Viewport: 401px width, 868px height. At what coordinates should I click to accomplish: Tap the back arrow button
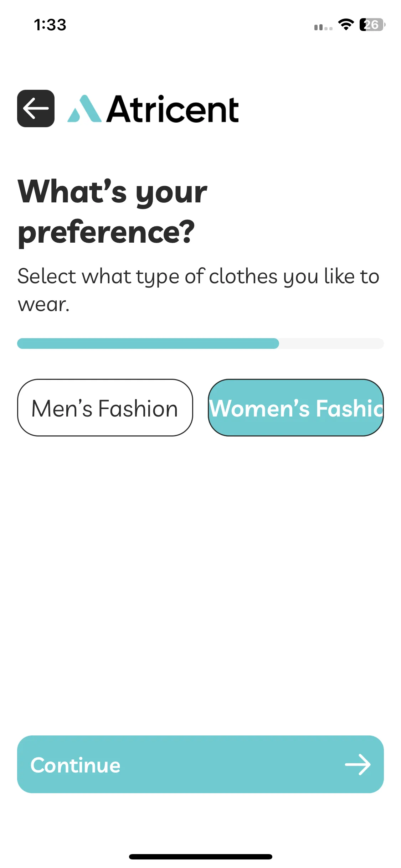[36, 108]
